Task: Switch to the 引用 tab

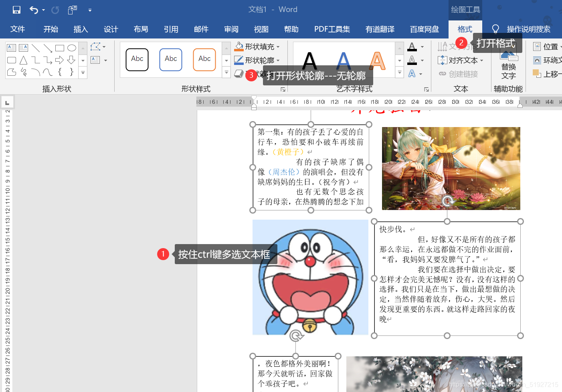Action: 171,29
